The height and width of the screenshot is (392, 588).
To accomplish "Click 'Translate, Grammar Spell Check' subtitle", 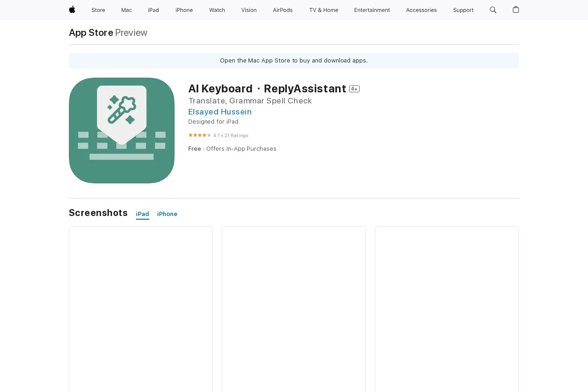I will [x=250, y=101].
